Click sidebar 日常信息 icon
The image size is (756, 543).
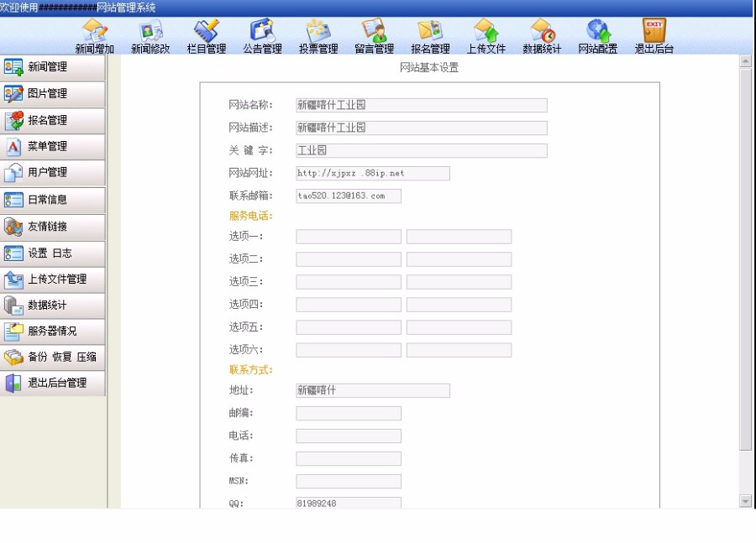pyautogui.click(x=13, y=200)
